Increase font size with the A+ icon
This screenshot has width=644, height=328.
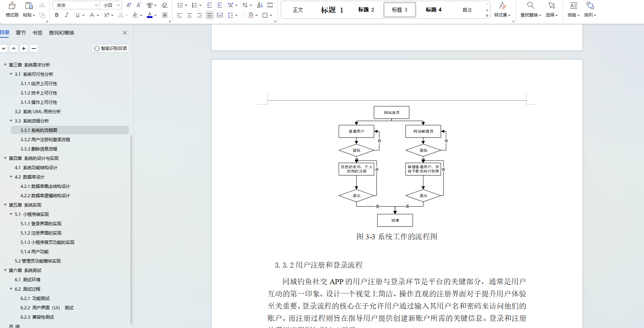tap(128, 5)
